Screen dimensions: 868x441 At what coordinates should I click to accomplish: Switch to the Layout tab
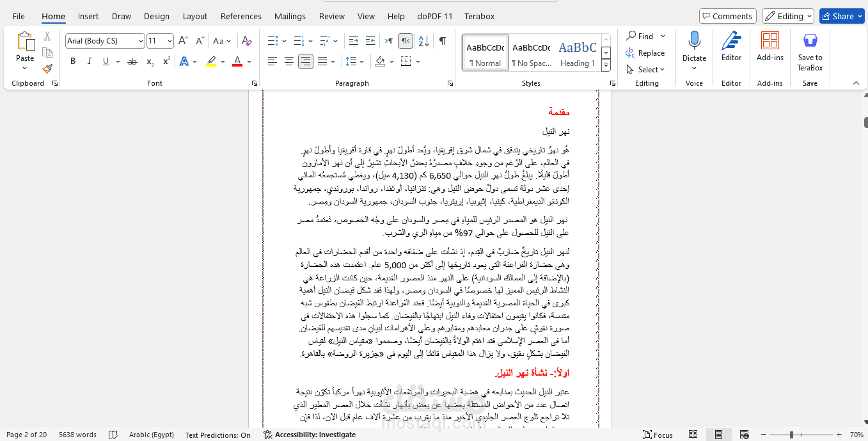pos(195,16)
